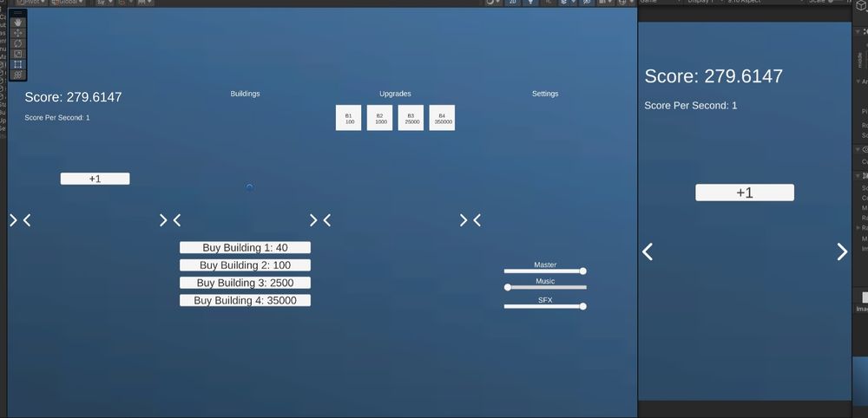This screenshot has width=868, height=418.
Task: Select the Music slider label
Action: point(545,282)
